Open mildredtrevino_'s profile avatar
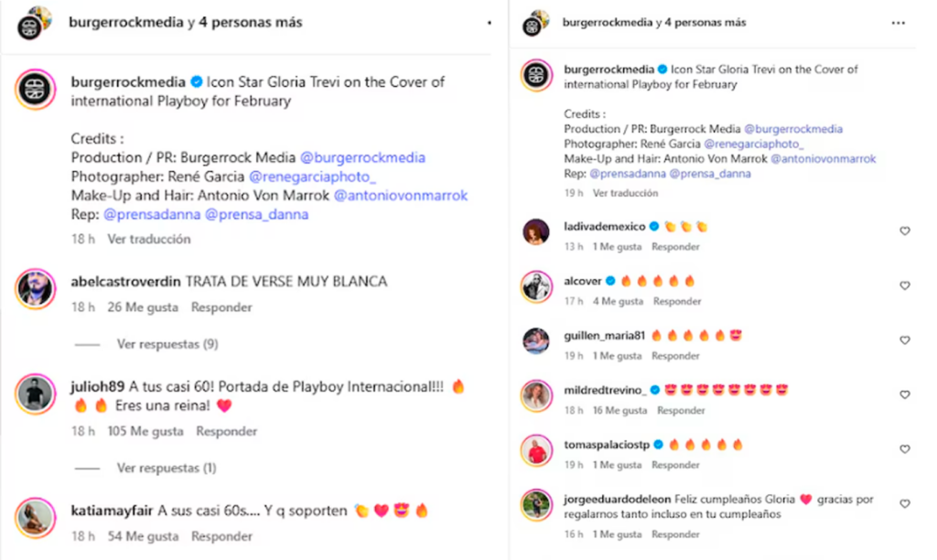Screen dimensions: 937x560 click(x=536, y=395)
